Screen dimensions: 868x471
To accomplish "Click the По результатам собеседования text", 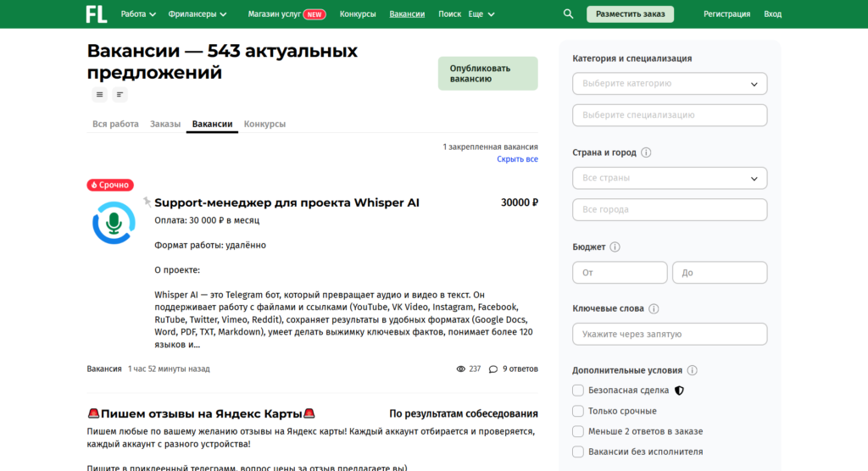I will coord(464,414).
